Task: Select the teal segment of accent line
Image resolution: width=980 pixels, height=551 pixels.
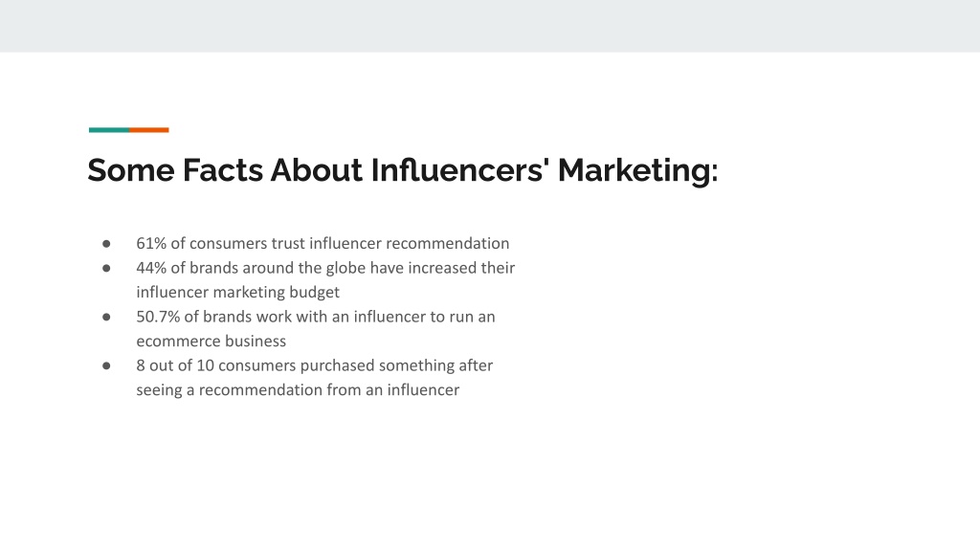Action: pyautogui.click(x=109, y=130)
